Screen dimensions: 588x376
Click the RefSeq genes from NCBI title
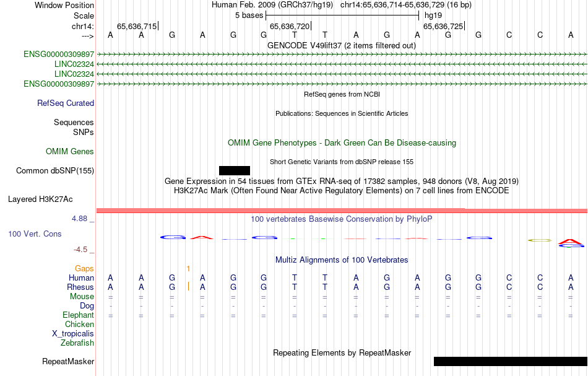tap(342, 94)
